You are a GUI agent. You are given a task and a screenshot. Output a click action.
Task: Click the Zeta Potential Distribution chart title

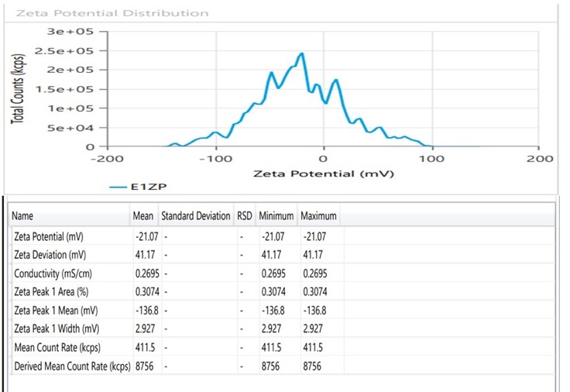pos(112,13)
